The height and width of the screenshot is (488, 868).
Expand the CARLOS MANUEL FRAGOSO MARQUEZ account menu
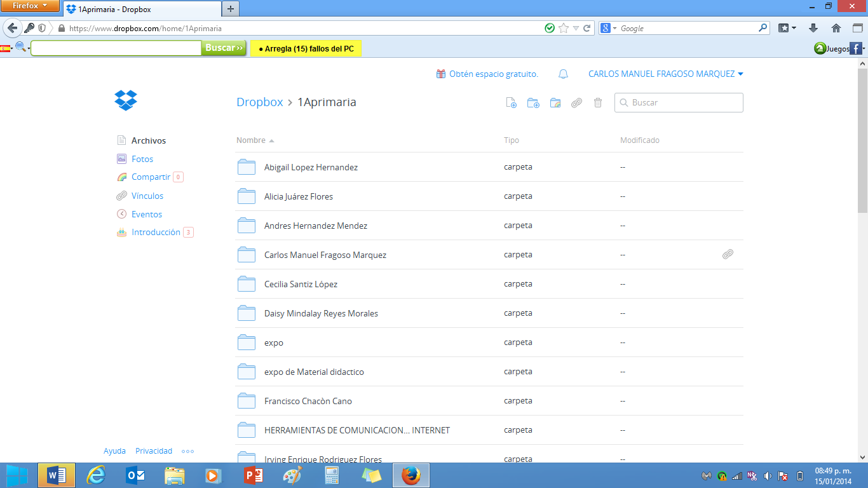pos(665,74)
